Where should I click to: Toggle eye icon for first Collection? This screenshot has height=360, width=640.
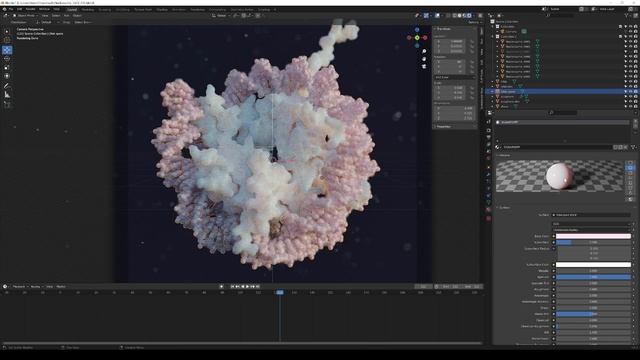point(630,27)
